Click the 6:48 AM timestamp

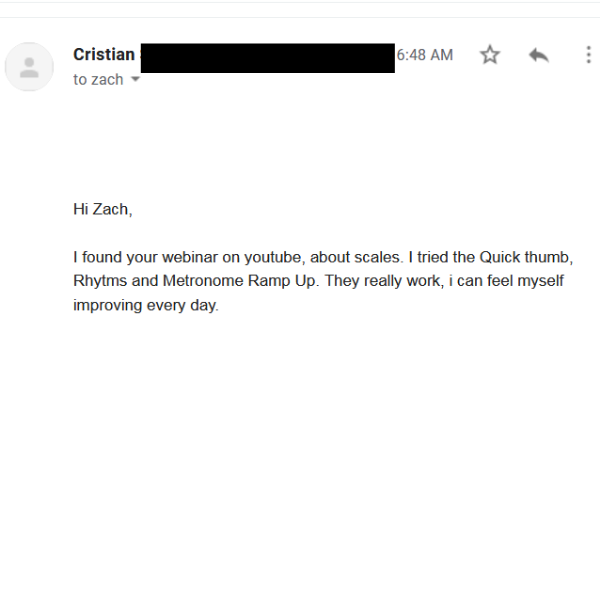point(425,55)
